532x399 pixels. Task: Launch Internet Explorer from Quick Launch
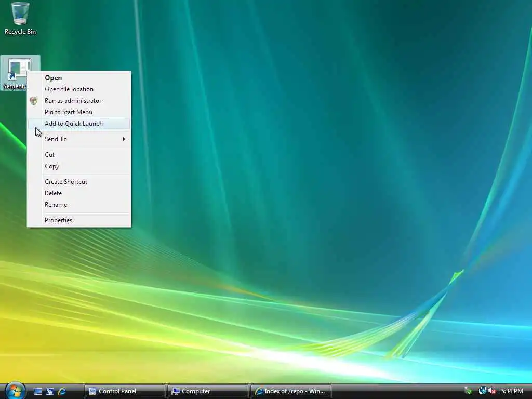click(x=62, y=391)
